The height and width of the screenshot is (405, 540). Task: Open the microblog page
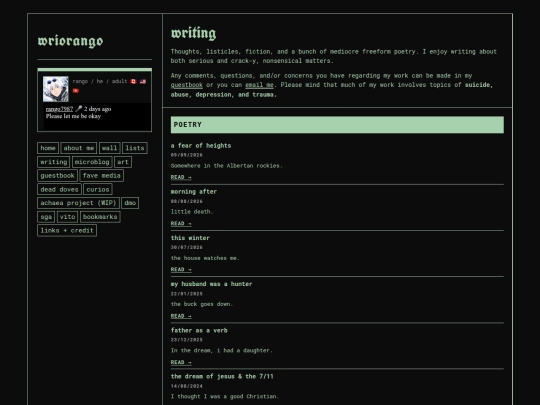pyautogui.click(x=92, y=162)
